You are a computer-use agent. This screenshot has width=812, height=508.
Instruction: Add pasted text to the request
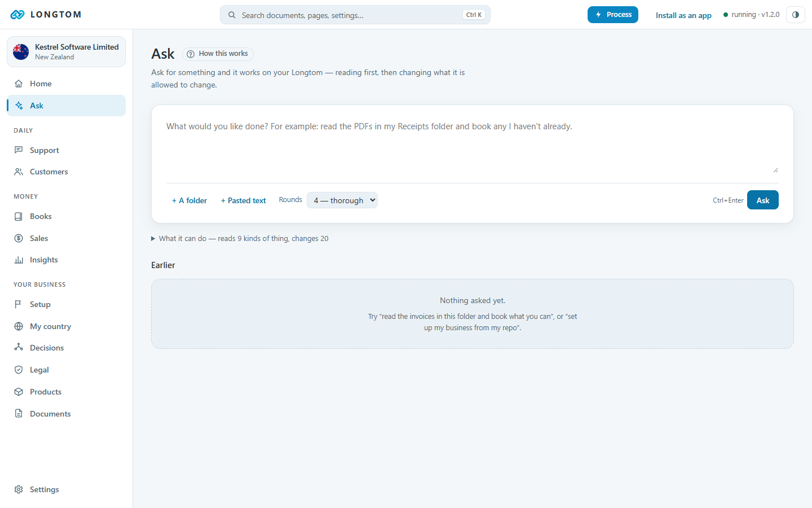click(x=244, y=200)
